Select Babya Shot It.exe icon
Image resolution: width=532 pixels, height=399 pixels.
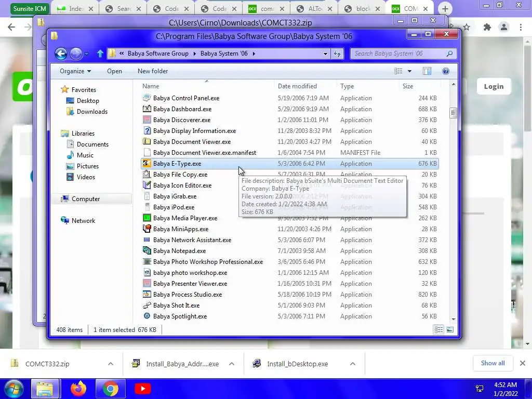(147, 305)
